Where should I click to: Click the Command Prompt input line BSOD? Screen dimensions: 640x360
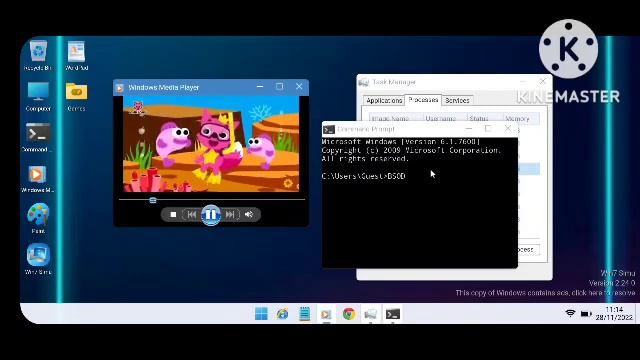pyautogui.click(x=363, y=176)
